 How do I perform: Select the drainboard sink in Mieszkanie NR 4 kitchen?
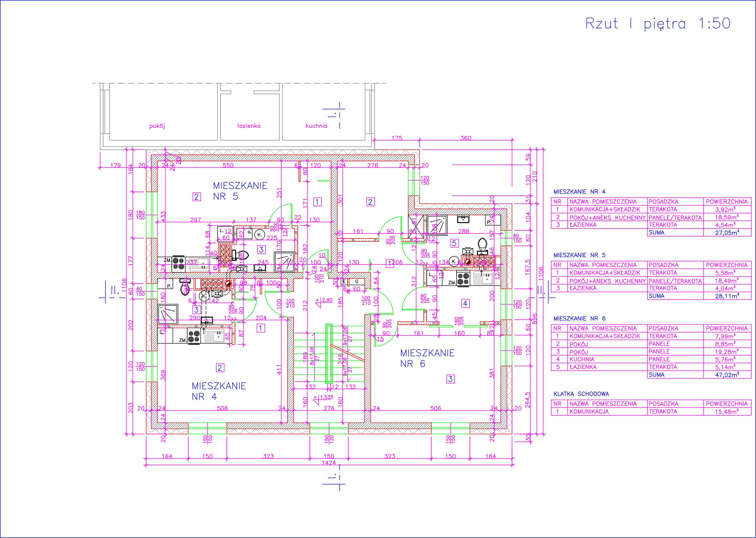click(214, 335)
